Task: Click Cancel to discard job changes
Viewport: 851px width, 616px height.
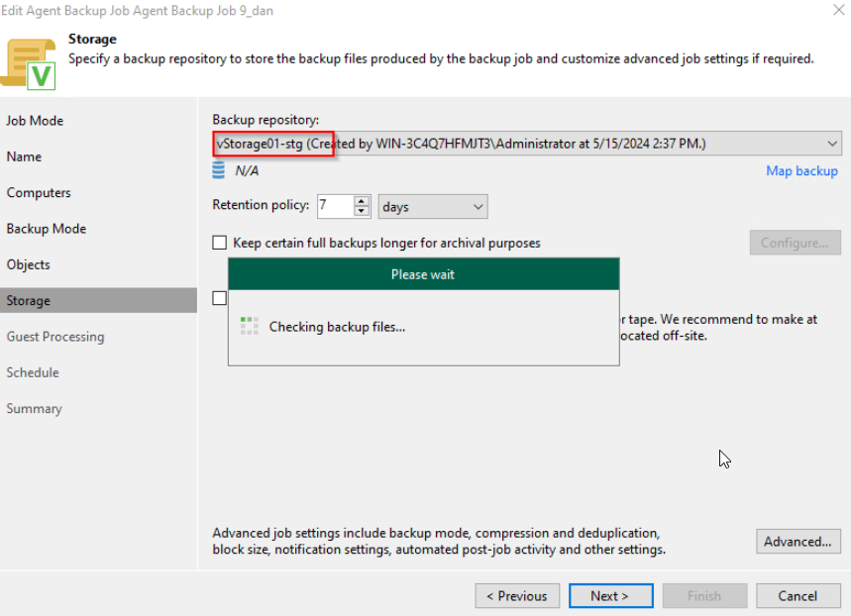Action: coord(798,596)
